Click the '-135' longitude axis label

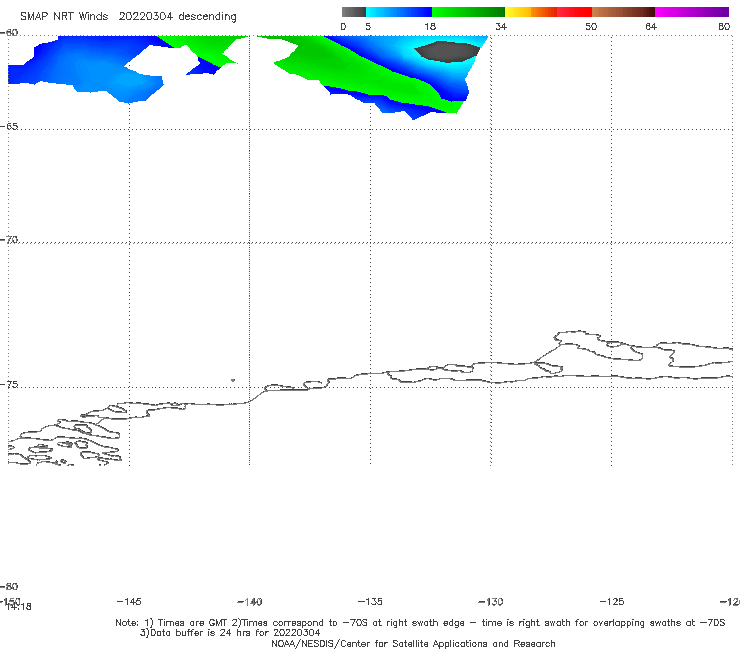click(x=370, y=602)
